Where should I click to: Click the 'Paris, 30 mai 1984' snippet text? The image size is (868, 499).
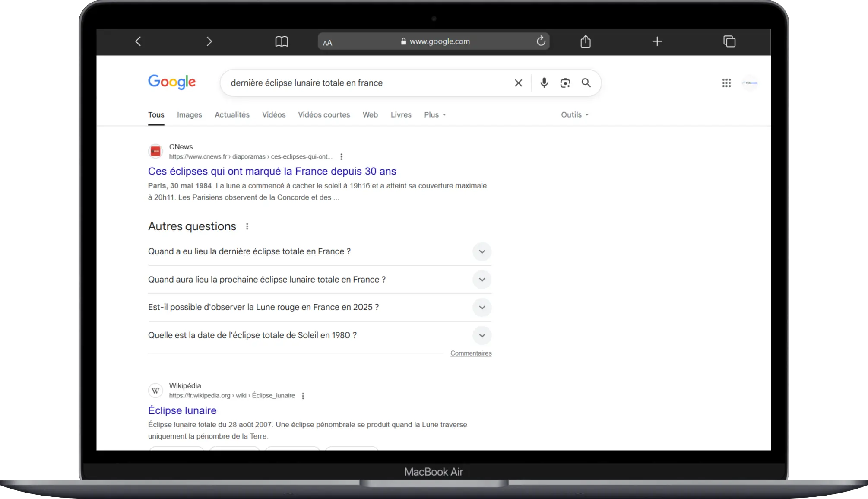pyautogui.click(x=180, y=186)
